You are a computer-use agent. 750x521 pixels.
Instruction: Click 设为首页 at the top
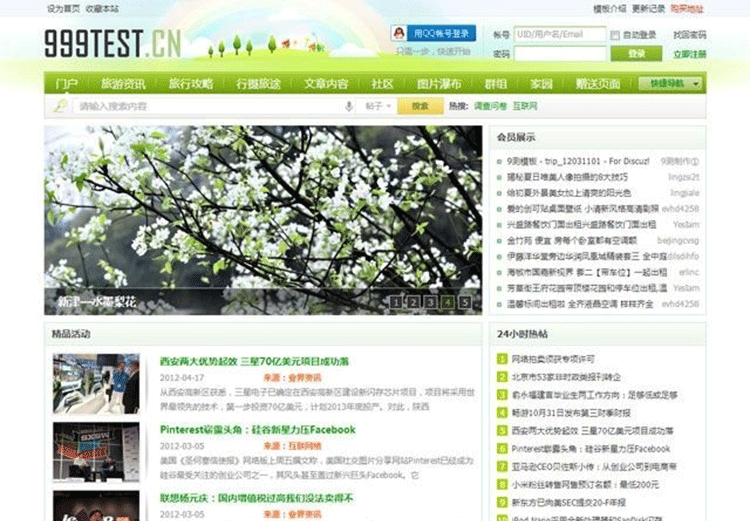click(63, 9)
